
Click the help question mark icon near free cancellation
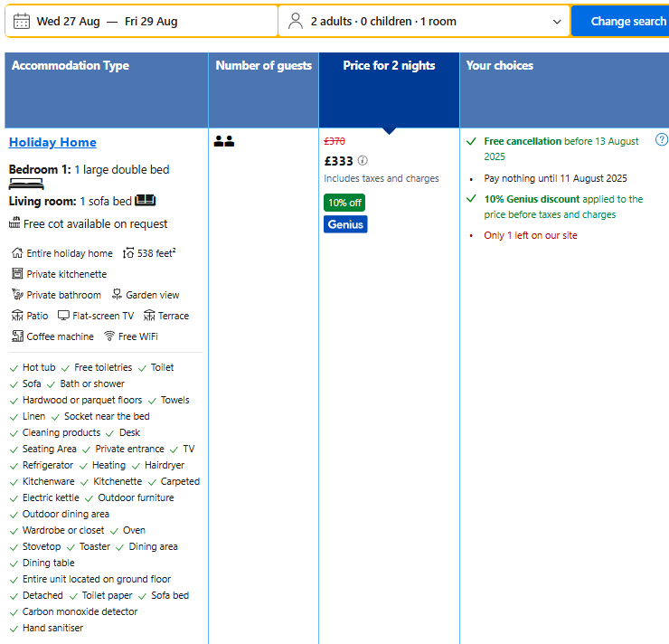tap(662, 139)
